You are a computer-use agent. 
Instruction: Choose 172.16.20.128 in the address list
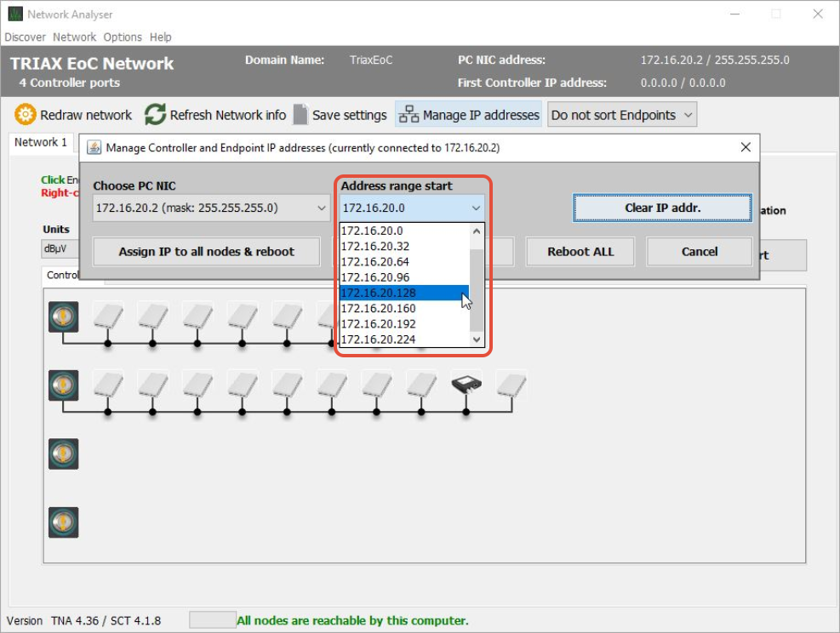404,293
